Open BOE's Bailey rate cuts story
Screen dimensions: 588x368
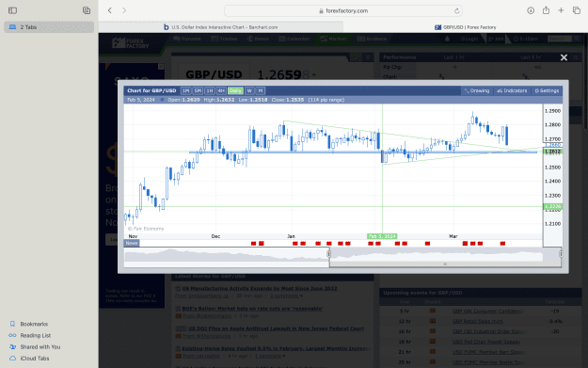pyautogui.click(x=252, y=309)
